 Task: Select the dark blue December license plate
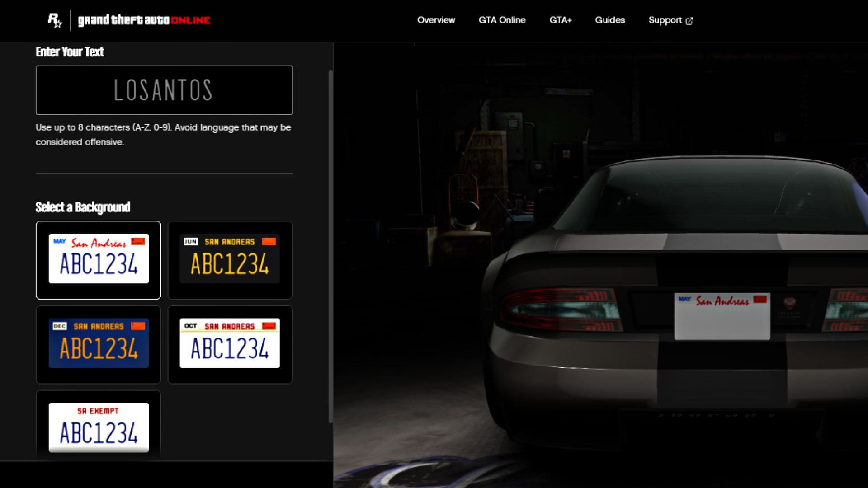(x=98, y=344)
